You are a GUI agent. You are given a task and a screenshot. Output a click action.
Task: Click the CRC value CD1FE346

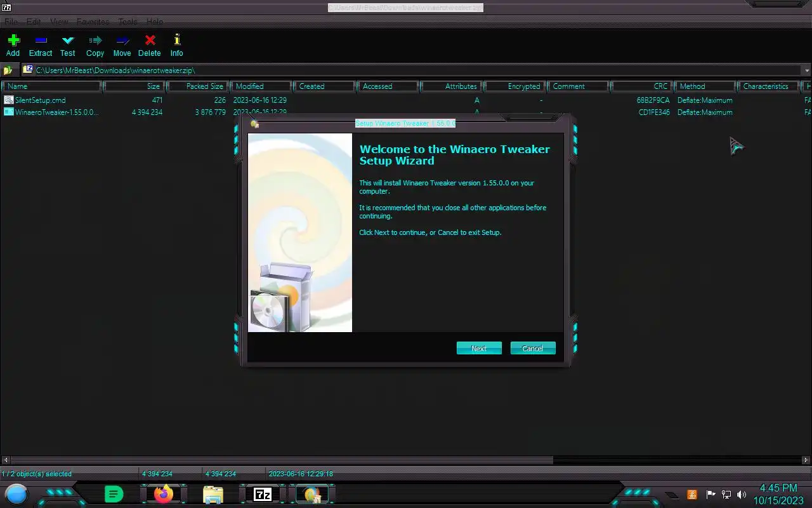[654, 112]
